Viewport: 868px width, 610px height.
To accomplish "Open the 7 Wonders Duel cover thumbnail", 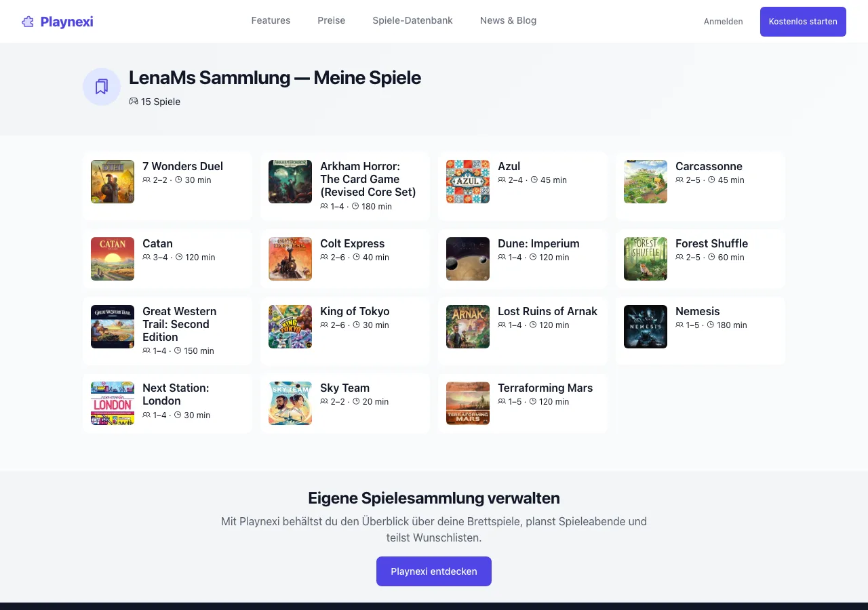I will tap(113, 182).
